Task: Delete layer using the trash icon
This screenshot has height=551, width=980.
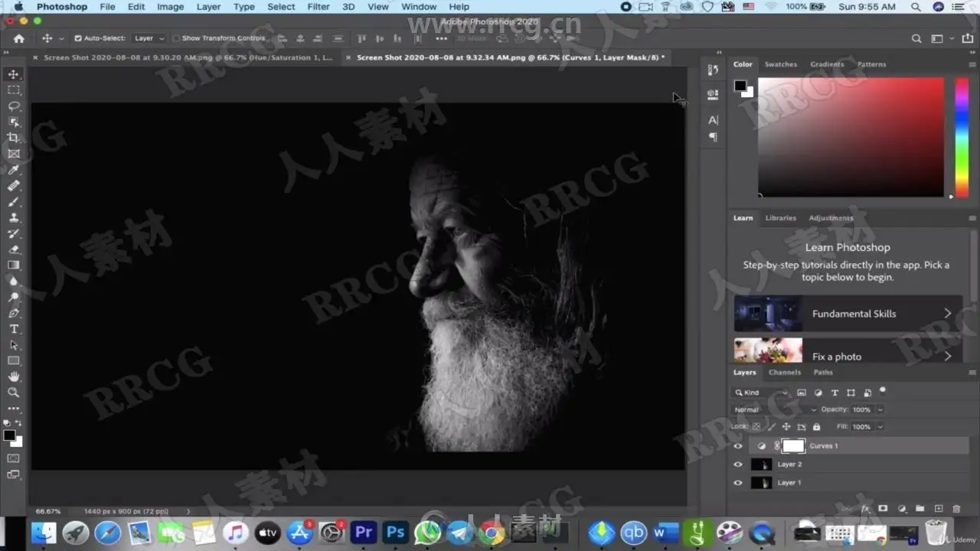Action: pyautogui.click(x=956, y=508)
